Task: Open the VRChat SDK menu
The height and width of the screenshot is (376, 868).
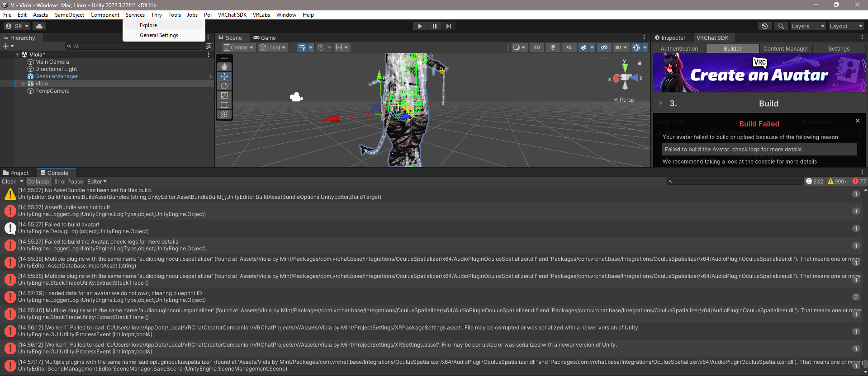Action: click(x=232, y=15)
